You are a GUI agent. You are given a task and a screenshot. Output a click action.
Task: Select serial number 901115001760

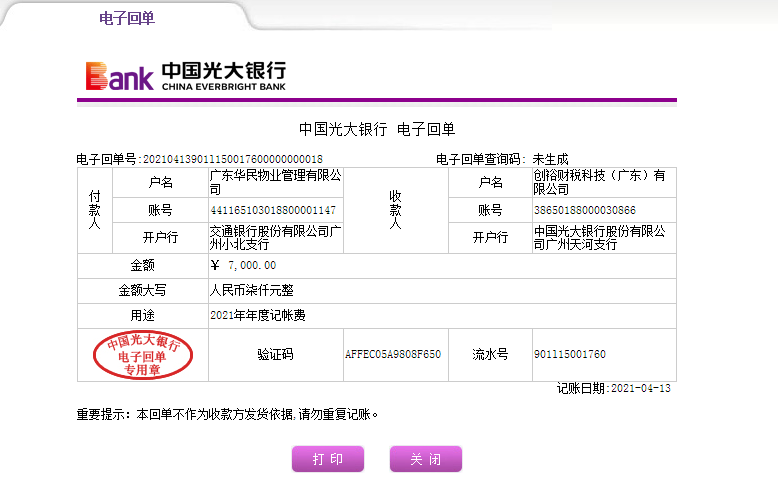pos(570,354)
